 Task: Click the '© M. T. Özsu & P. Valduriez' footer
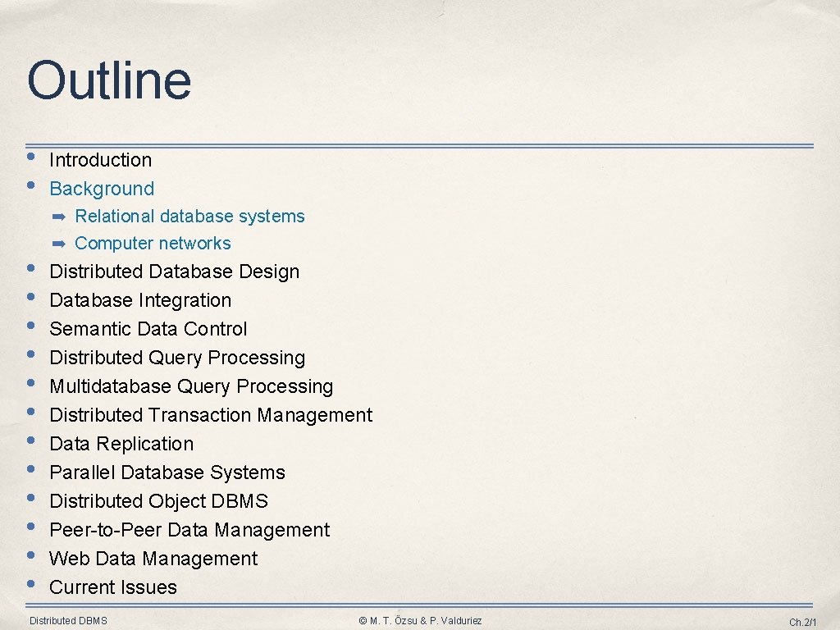[x=420, y=621]
